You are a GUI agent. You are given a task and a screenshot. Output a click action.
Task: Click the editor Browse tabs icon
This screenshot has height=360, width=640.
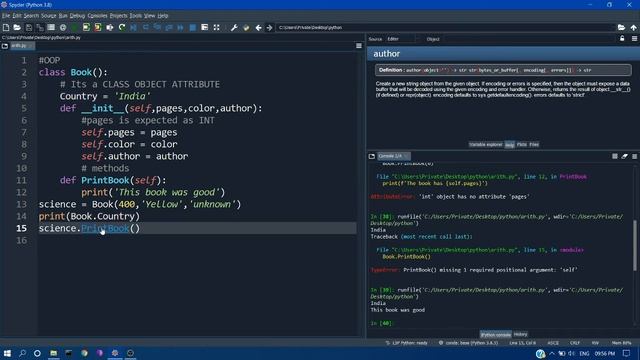5,46
